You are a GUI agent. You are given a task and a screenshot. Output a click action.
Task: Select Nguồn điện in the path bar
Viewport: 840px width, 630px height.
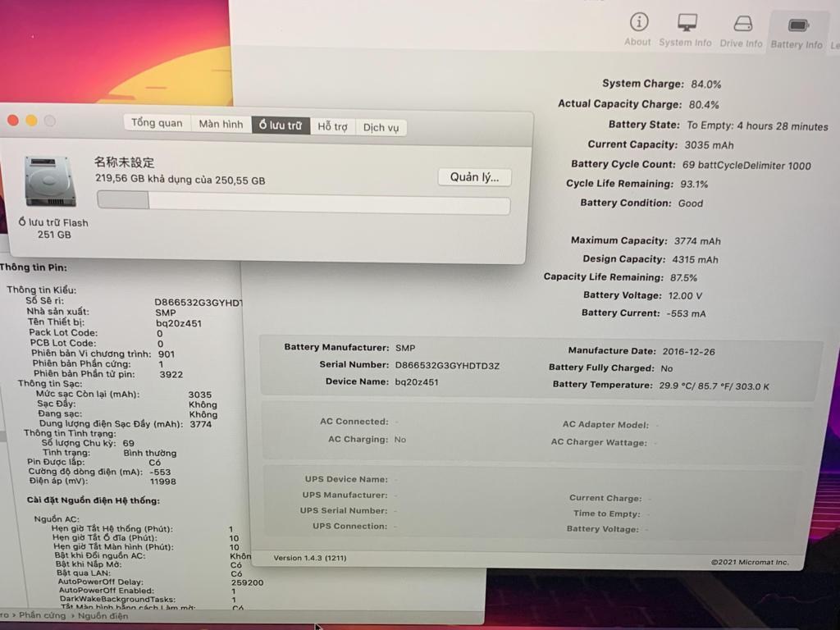pos(103,615)
